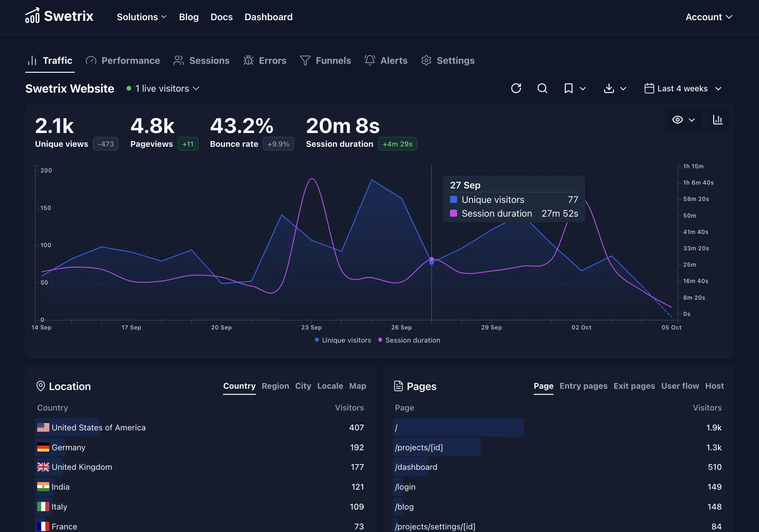Filter by United States of America row

98,428
